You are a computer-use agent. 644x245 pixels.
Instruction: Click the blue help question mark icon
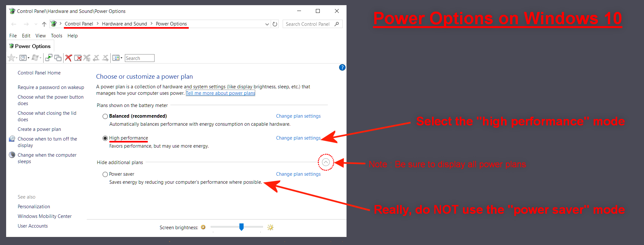coord(342,67)
